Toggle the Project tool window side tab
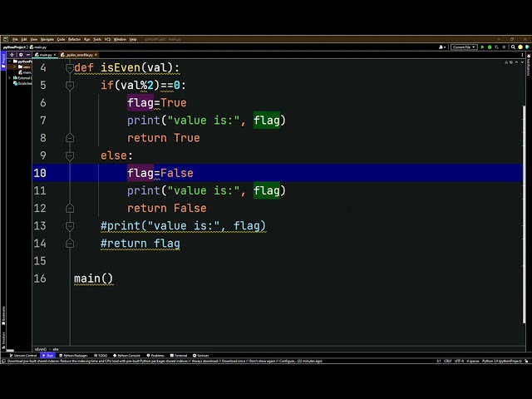Viewport: 532px width, 399px height. tap(3, 61)
